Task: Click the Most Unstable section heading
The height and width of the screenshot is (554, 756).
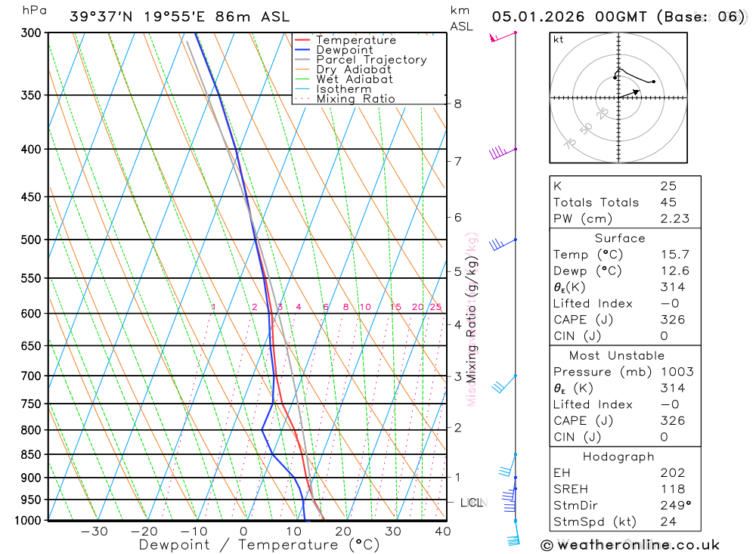Action: [617, 356]
